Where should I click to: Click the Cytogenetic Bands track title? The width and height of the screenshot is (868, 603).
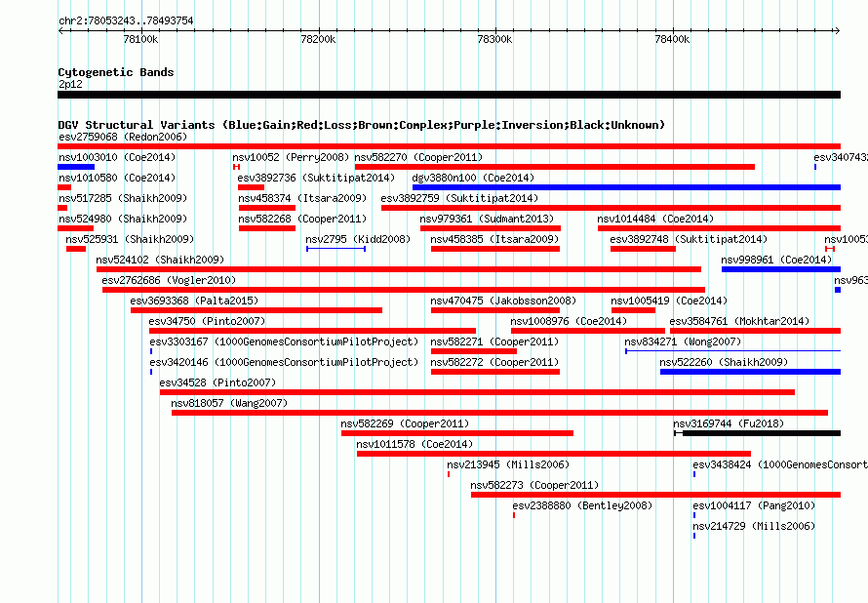coord(116,72)
